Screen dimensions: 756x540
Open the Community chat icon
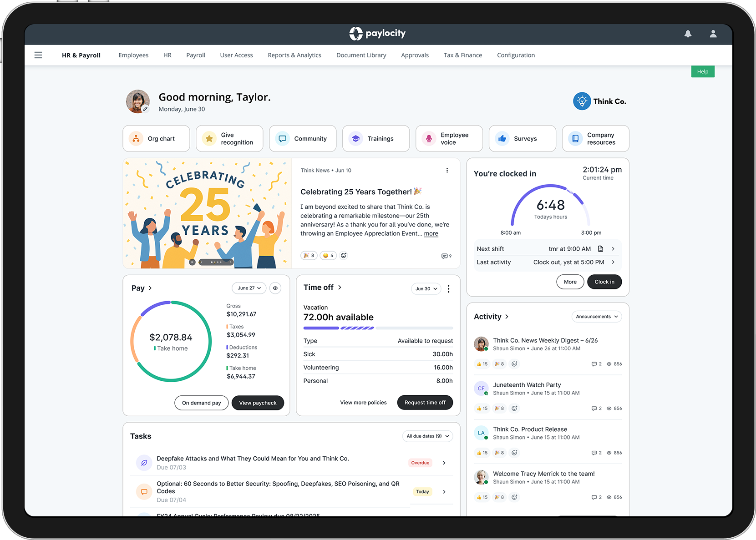(x=282, y=138)
